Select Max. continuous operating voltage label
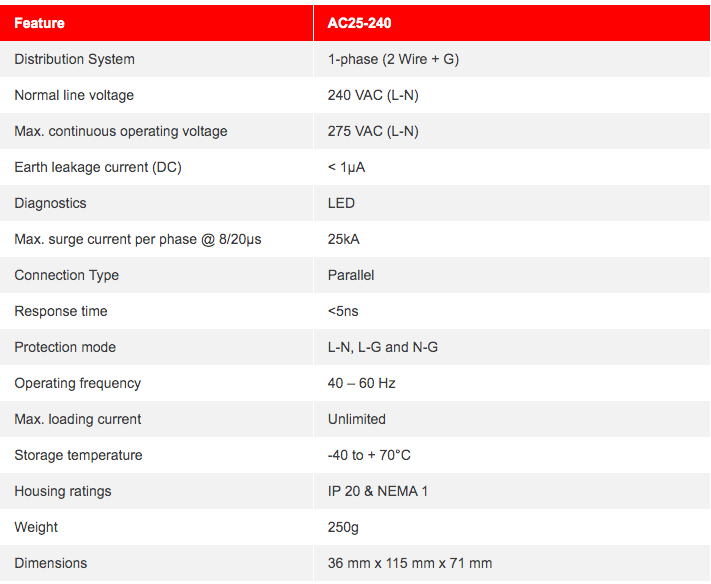 pyautogui.click(x=121, y=131)
